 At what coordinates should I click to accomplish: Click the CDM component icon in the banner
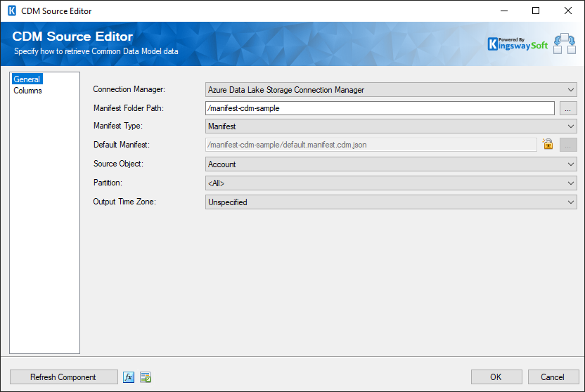click(565, 44)
